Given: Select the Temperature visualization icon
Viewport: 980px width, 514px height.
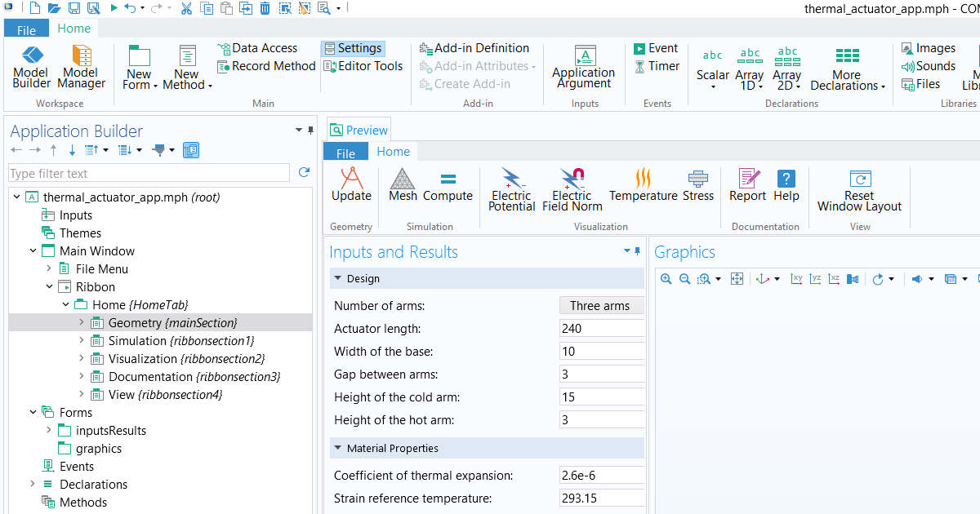Looking at the screenshot, I should tap(644, 188).
